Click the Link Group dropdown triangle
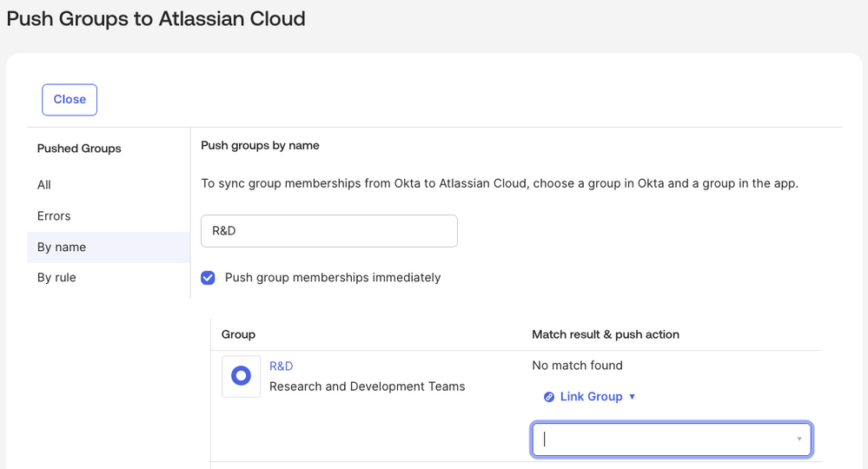 click(633, 397)
